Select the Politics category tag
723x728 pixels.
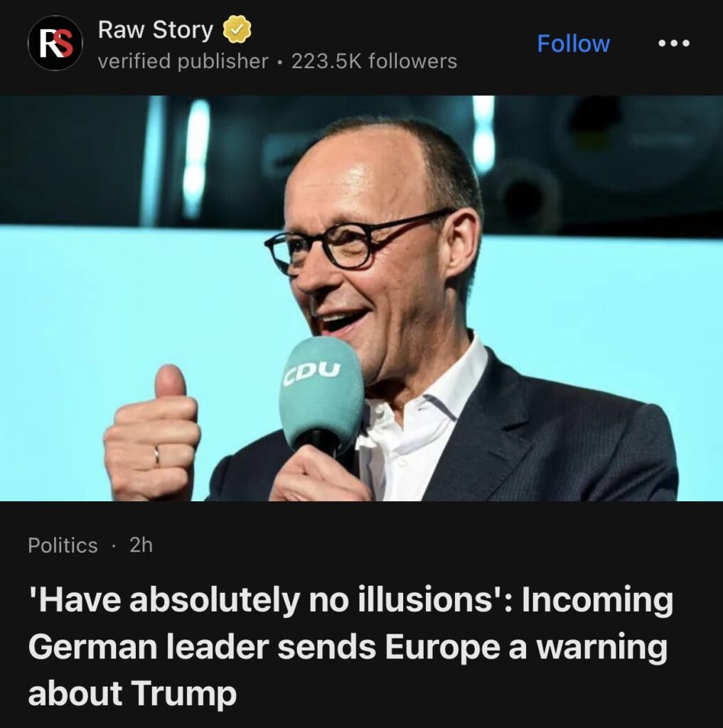(63, 545)
